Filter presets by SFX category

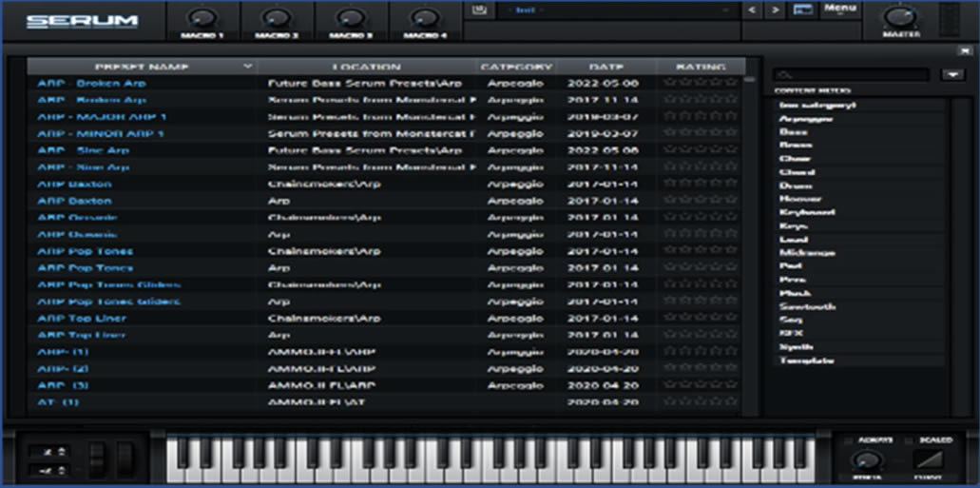(858, 334)
